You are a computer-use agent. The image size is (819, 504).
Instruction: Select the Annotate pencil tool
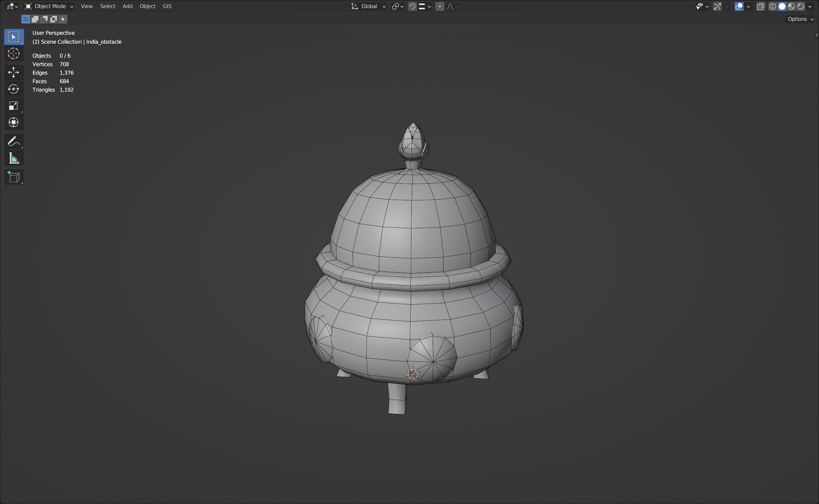coord(14,141)
